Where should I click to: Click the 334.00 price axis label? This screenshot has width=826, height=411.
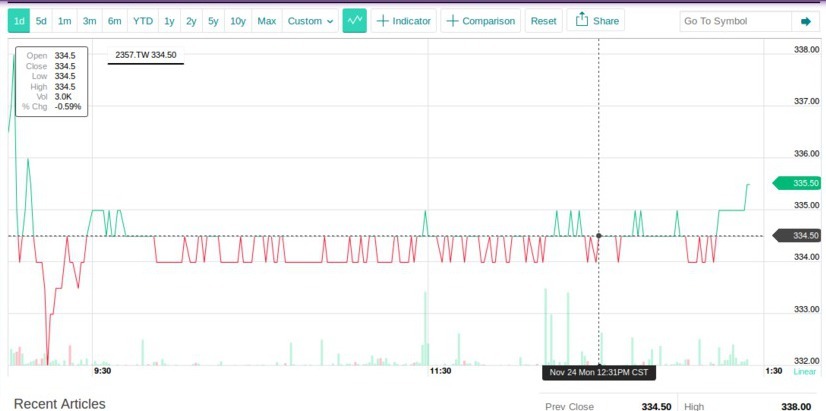pyautogui.click(x=806, y=257)
